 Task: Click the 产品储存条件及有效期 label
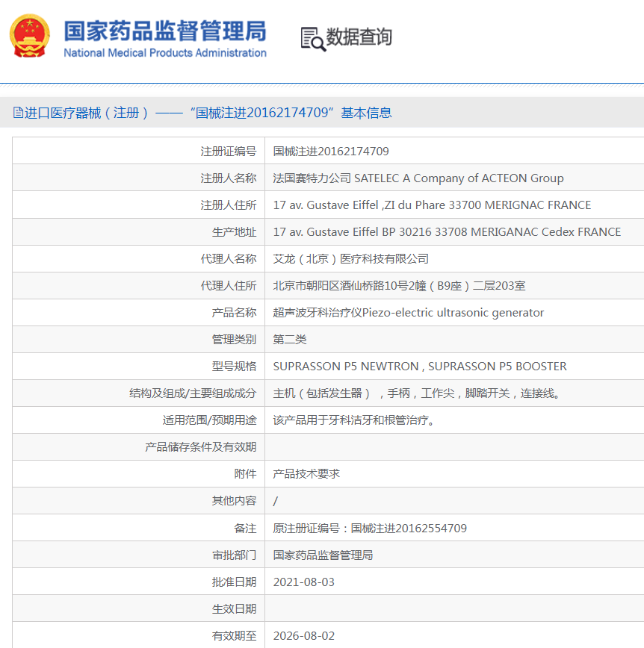201,446
